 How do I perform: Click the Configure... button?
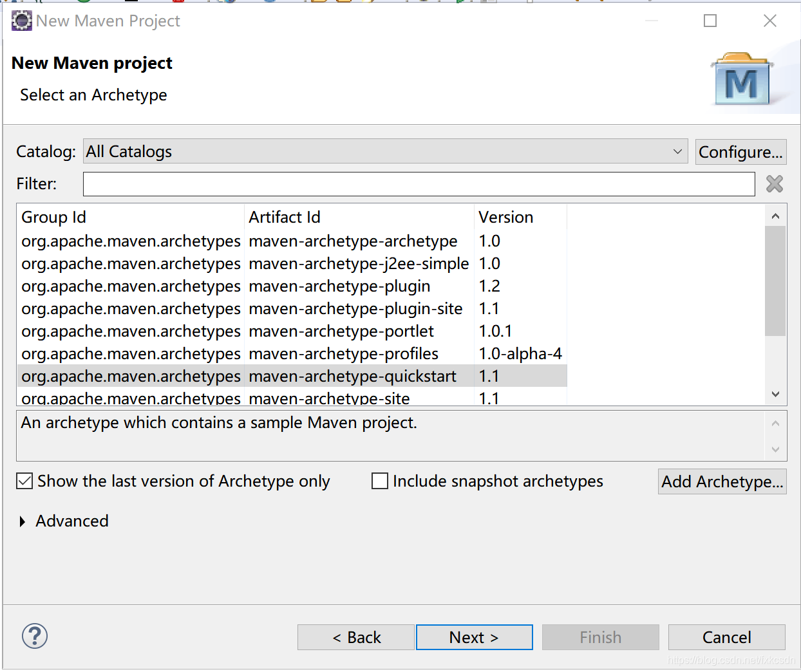pyautogui.click(x=740, y=152)
